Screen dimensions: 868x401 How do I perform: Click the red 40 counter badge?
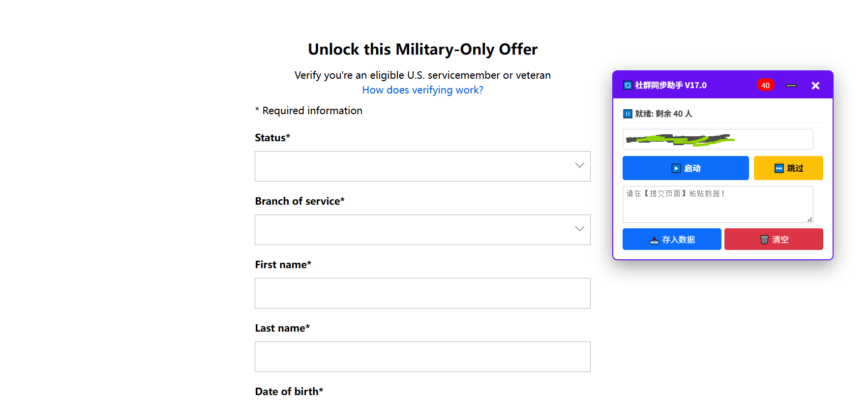pos(765,86)
